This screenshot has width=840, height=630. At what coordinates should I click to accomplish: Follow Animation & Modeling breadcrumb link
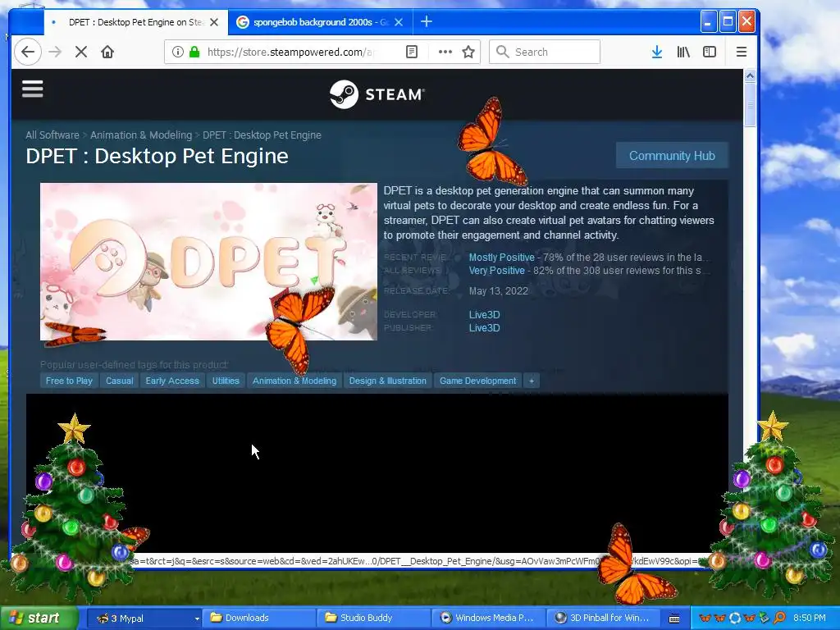point(141,135)
